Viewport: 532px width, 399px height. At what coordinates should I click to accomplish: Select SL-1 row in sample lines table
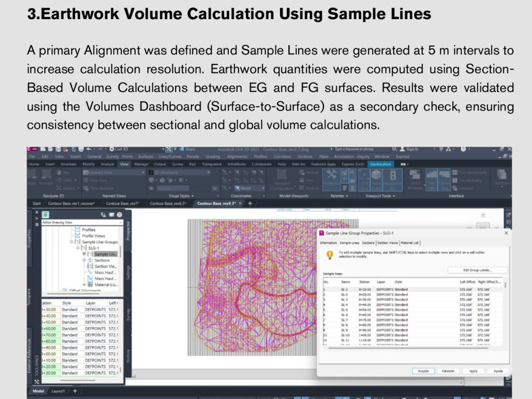(x=412, y=289)
